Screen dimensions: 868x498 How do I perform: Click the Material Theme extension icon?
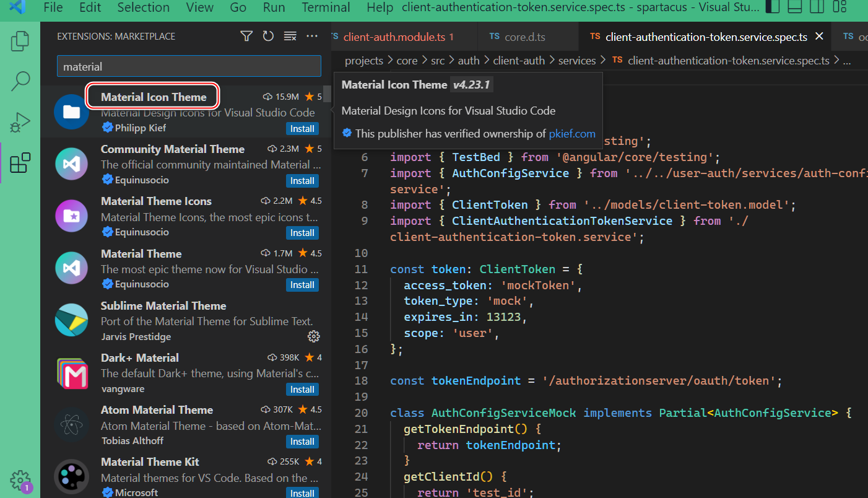(x=71, y=268)
